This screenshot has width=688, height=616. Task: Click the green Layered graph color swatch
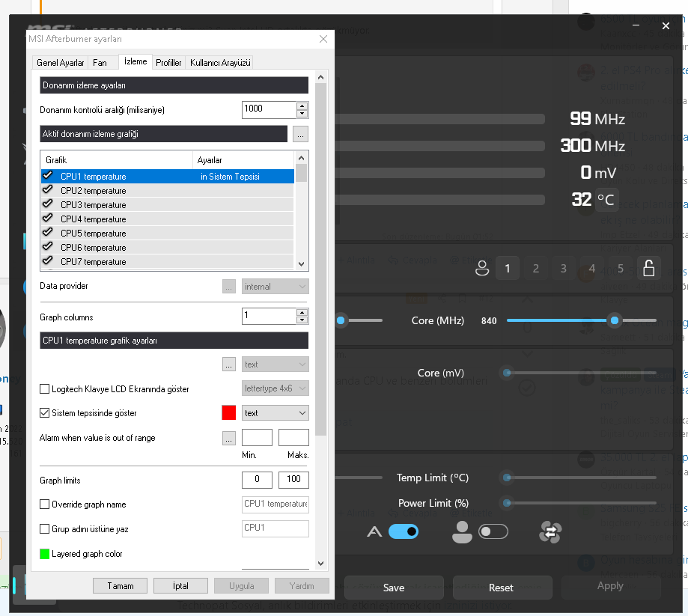click(44, 554)
